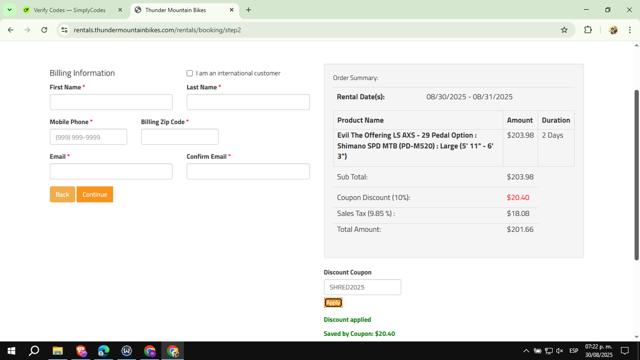This screenshot has height=360, width=640.
Task: Click the Product Name column header
Action: (x=360, y=120)
